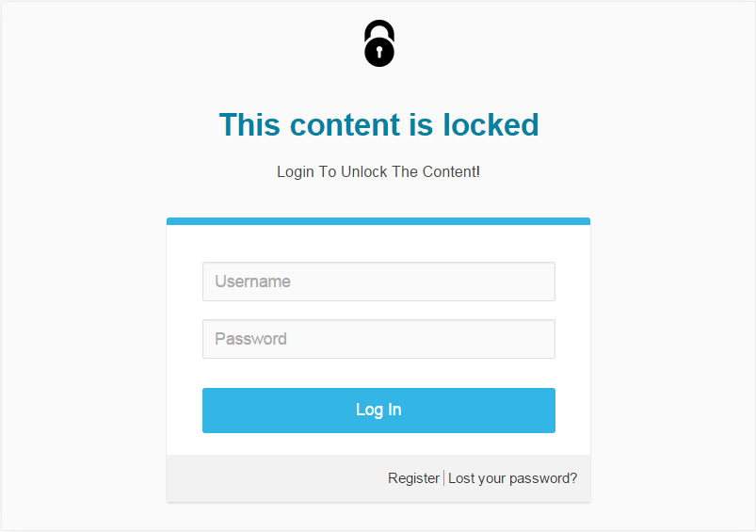Click the 'Login To Unlock The Content!' subtitle

tap(378, 171)
